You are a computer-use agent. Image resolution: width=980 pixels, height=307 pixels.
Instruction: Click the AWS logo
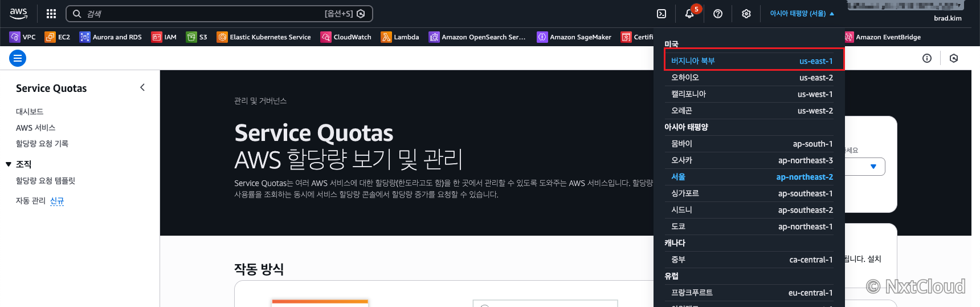pyautogui.click(x=18, y=13)
